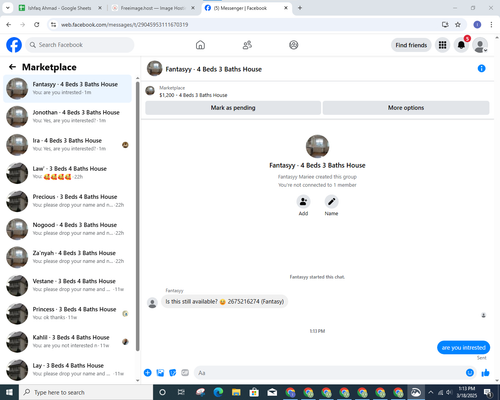The height and width of the screenshot is (400, 500).
Task: Click More options button
Action: click(406, 108)
